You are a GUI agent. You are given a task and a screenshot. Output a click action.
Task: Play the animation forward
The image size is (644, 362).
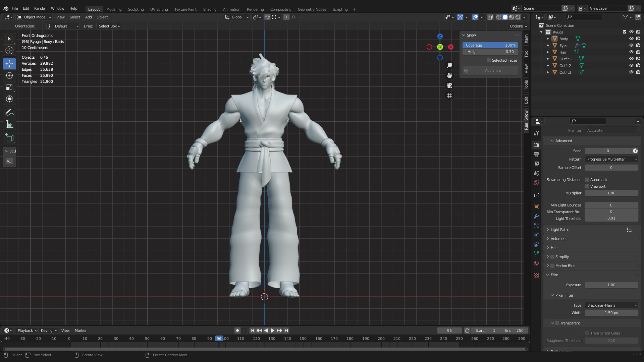click(x=272, y=330)
